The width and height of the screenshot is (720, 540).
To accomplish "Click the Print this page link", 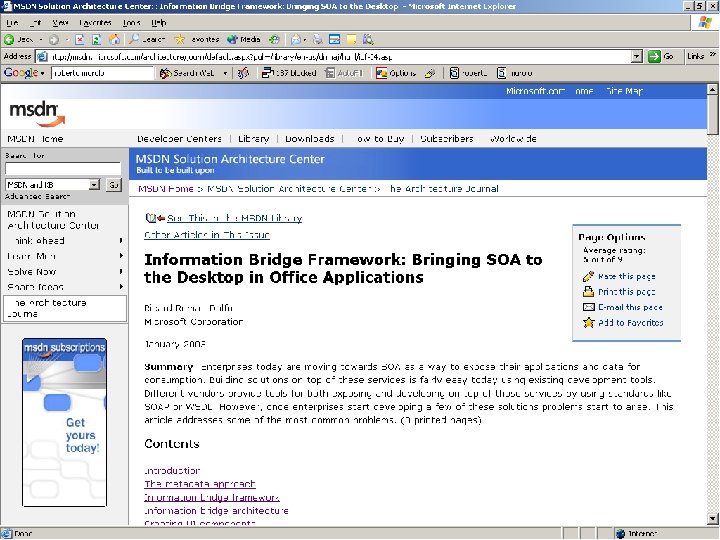I will [x=626, y=292].
